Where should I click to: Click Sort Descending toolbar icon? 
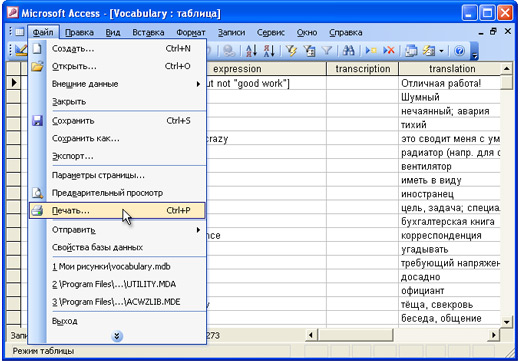[x=269, y=51]
